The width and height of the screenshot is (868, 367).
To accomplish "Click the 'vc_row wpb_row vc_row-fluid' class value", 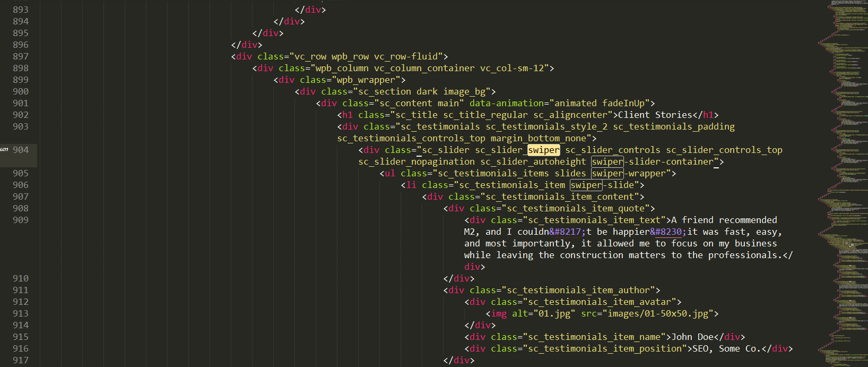I will click(366, 57).
